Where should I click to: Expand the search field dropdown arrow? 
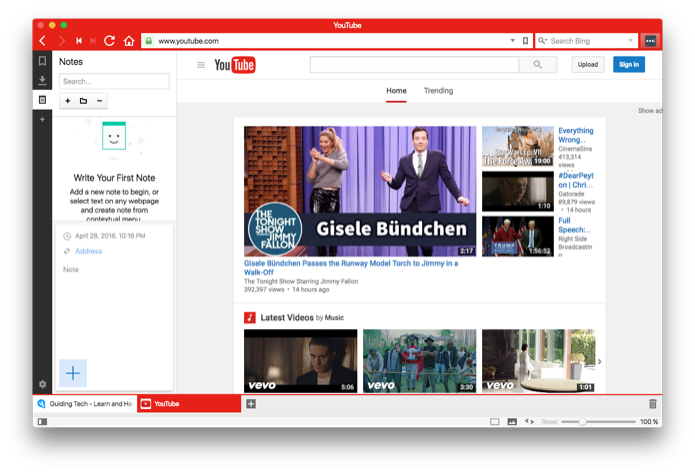click(630, 41)
